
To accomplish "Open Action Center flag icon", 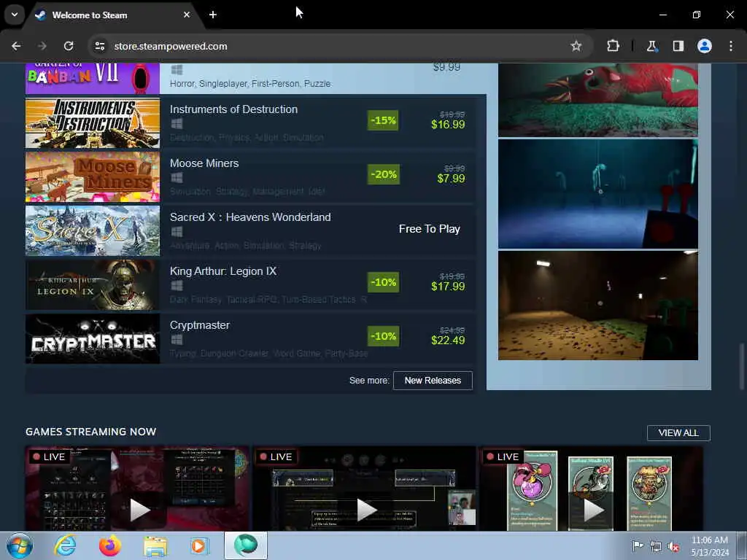I will (638, 546).
